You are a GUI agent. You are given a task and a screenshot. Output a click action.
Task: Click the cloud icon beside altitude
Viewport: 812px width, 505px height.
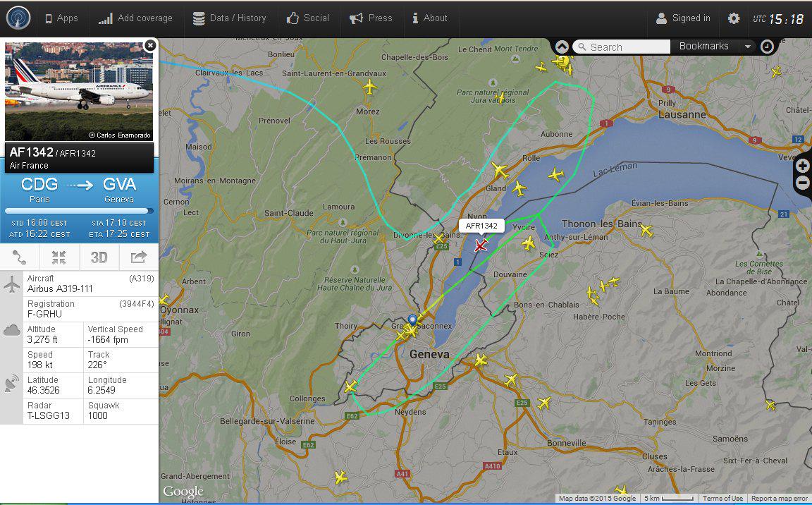11,330
